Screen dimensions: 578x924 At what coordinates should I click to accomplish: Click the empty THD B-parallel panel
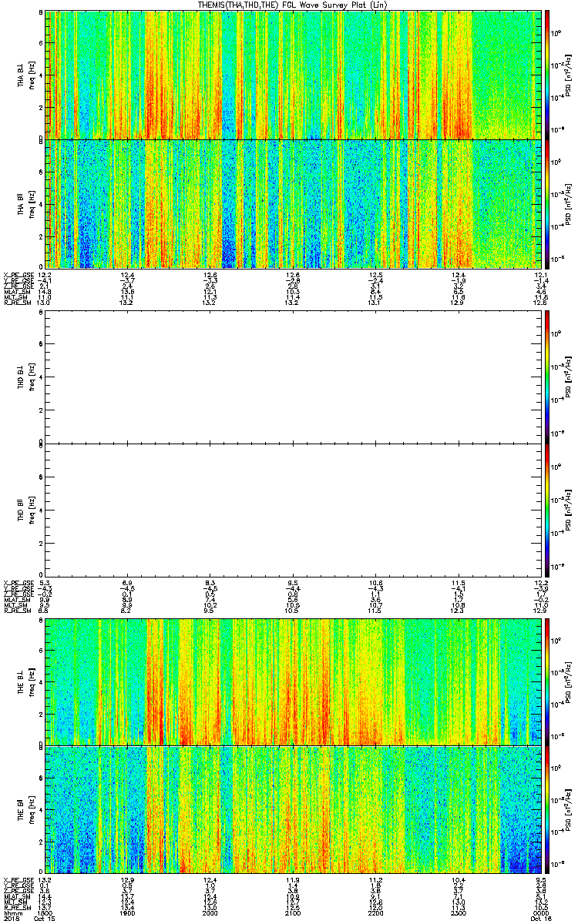click(295, 509)
